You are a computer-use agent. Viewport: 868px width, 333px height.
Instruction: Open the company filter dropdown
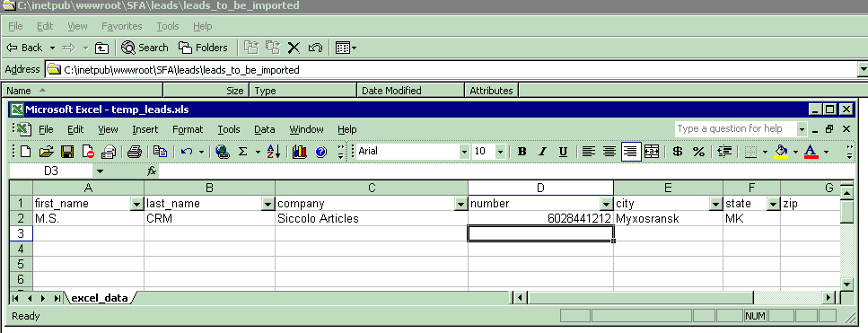click(x=460, y=204)
